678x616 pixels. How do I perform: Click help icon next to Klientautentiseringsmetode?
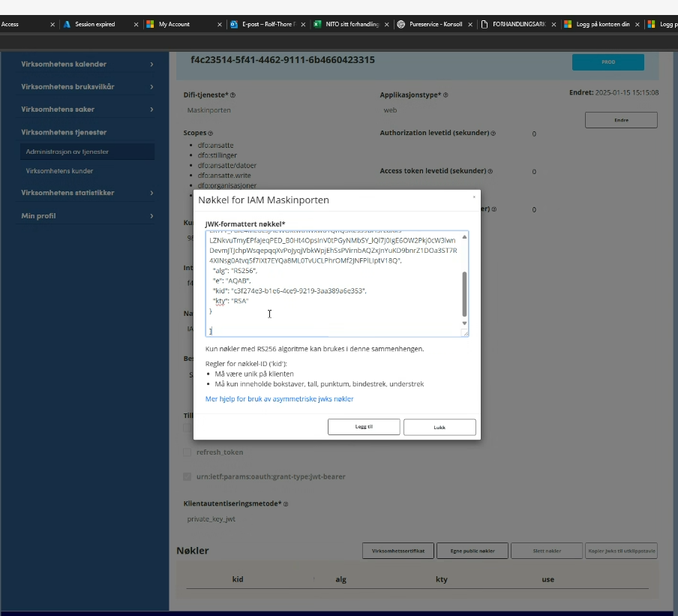click(286, 504)
